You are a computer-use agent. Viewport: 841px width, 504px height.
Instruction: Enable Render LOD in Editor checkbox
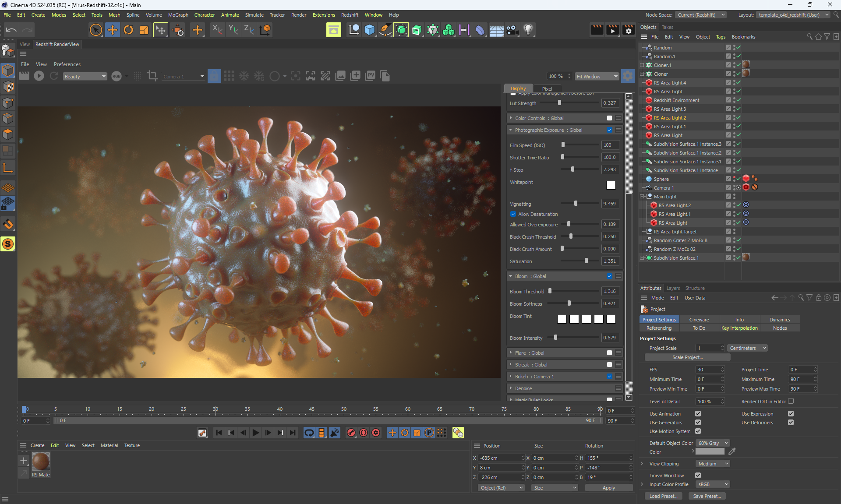click(x=791, y=401)
